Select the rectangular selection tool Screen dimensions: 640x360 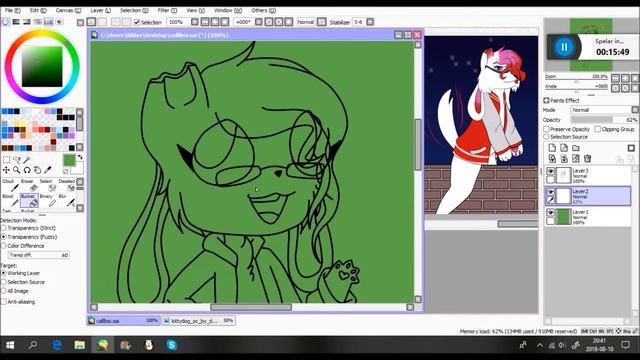(x=6, y=160)
